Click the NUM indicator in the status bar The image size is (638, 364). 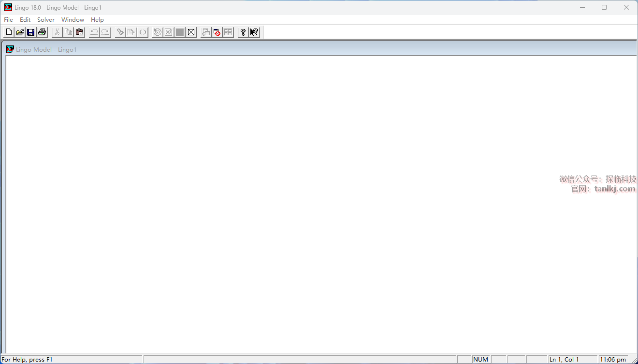[481, 360]
